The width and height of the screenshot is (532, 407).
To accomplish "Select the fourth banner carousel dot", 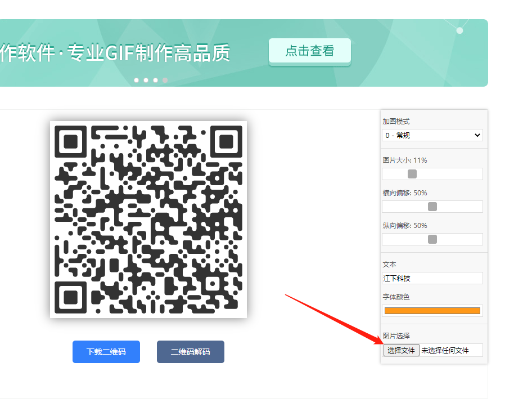I will click(165, 80).
